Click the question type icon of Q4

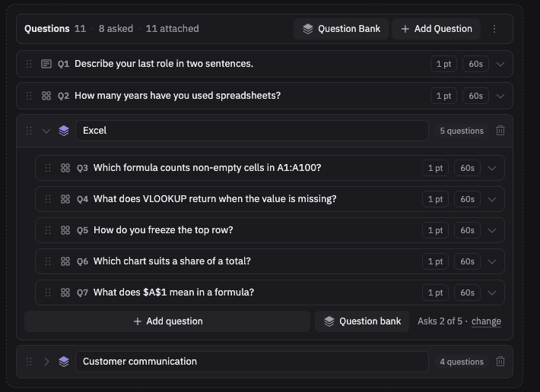pos(65,199)
